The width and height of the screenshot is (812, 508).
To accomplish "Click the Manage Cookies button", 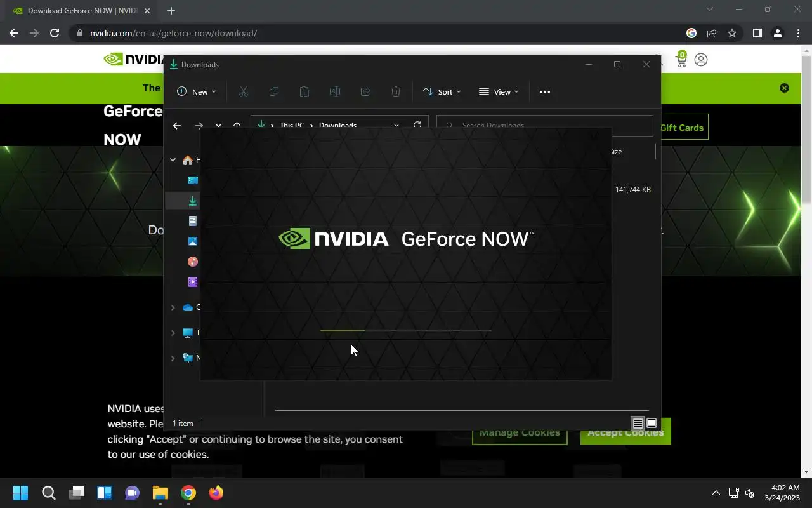I will (x=520, y=432).
